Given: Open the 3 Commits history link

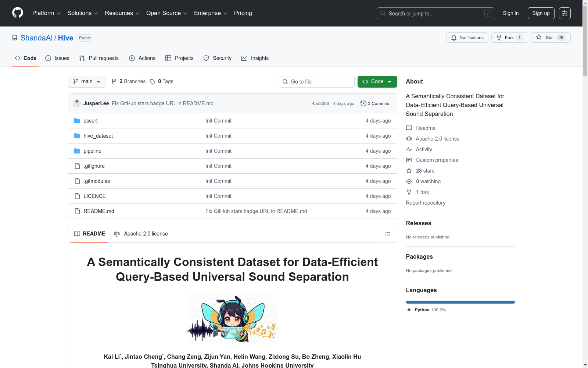Looking at the screenshot, I should point(375,103).
